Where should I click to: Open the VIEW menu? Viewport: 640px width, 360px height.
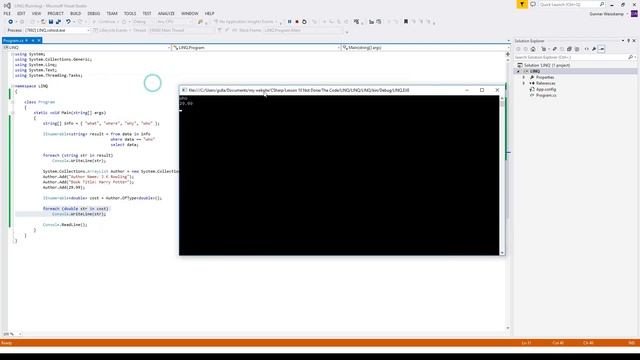36,13
